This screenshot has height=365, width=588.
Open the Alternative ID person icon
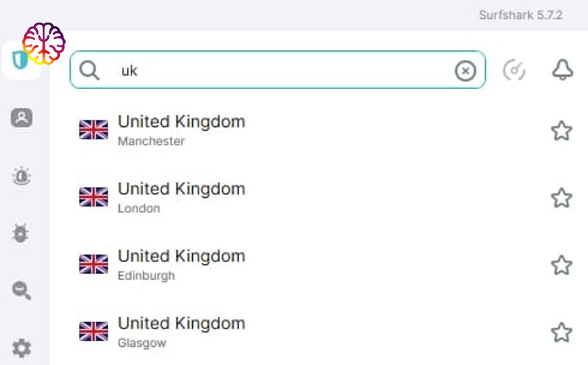[x=21, y=118]
